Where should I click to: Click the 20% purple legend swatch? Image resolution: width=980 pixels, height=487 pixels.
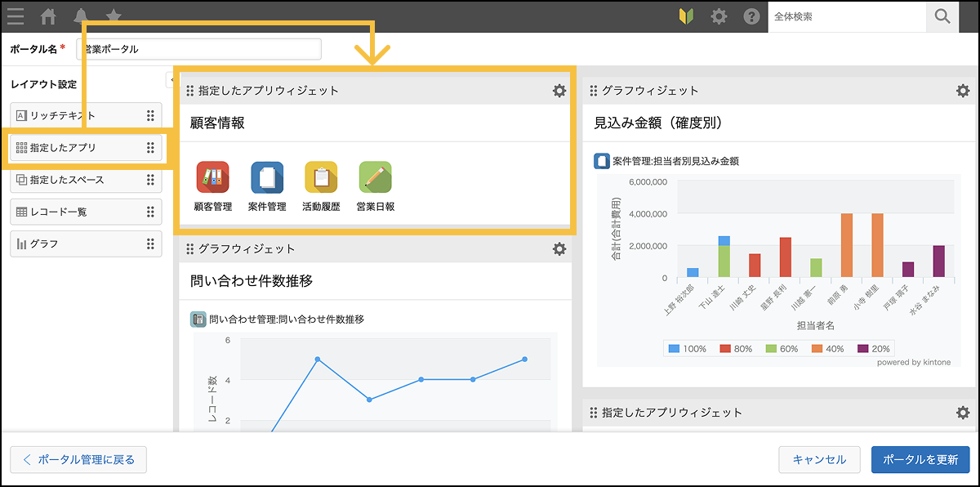pyautogui.click(x=863, y=348)
